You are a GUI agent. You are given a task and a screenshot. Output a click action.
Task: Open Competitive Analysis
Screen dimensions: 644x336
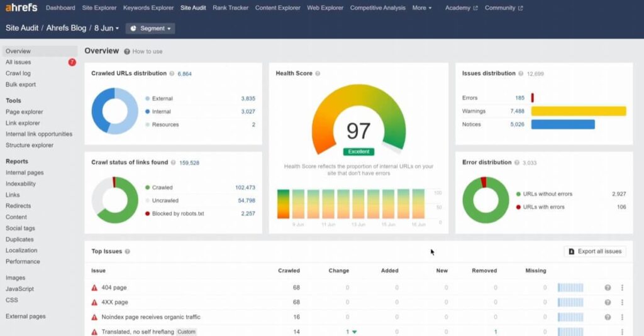377,8
